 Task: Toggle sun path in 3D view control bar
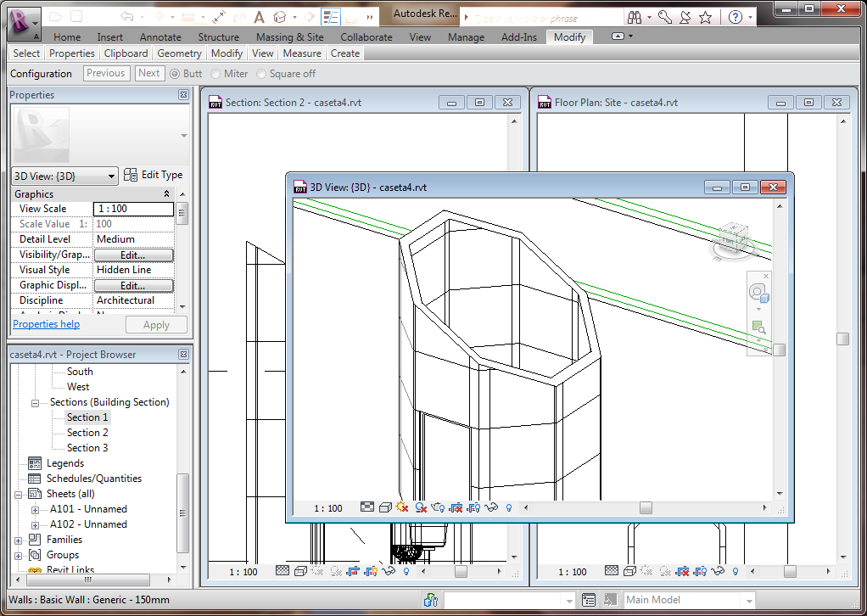[x=402, y=507]
